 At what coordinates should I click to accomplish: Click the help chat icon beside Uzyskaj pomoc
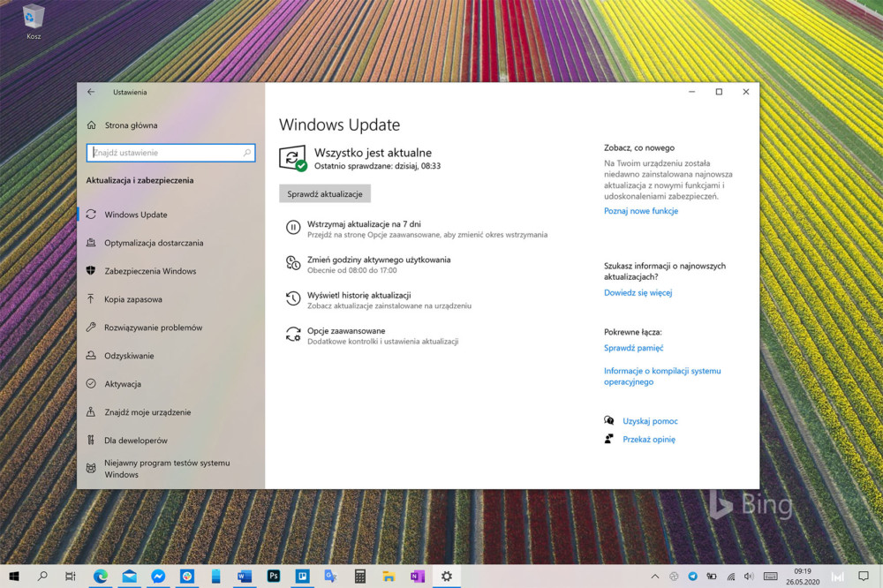click(608, 420)
